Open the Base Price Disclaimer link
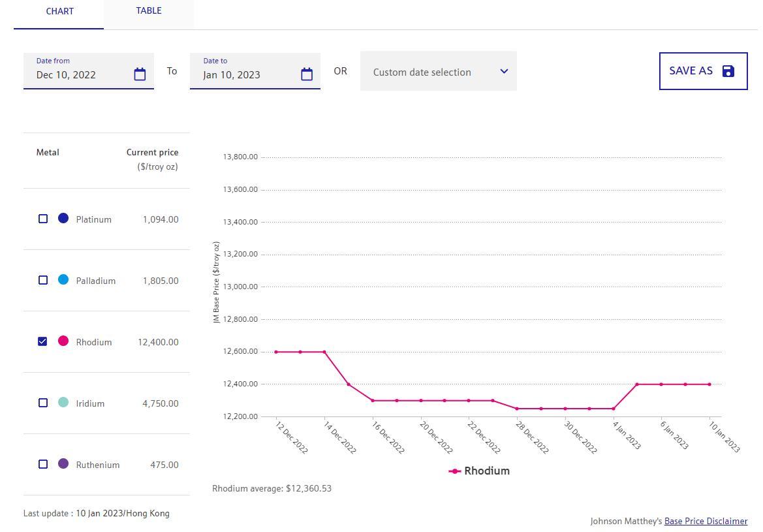Image resolution: width=763 pixels, height=532 pixels. click(x=706, y=521)
